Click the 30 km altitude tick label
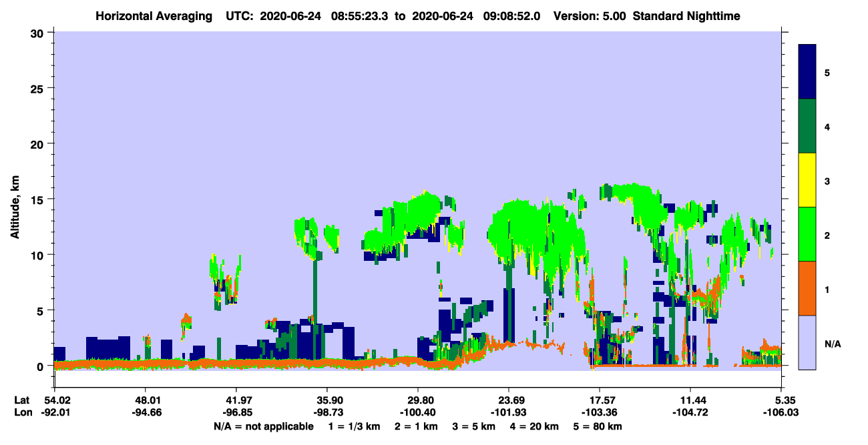Viewport: 868px width, 445px height. [39, 33]
